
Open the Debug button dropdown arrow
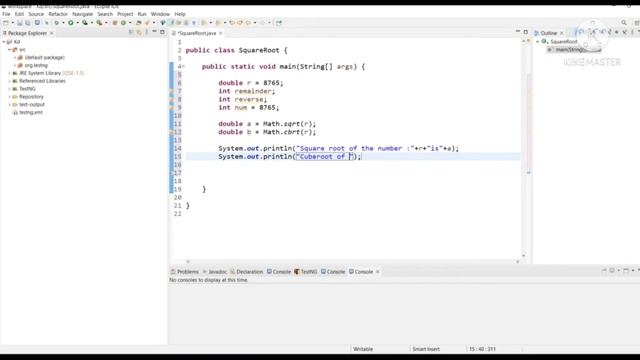(x=63, y=23)
